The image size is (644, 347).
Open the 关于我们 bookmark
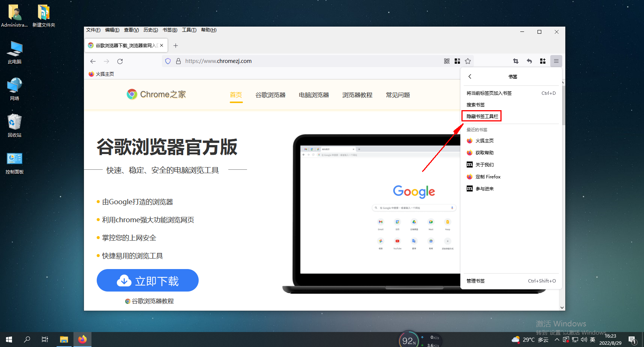pos(511,165)
